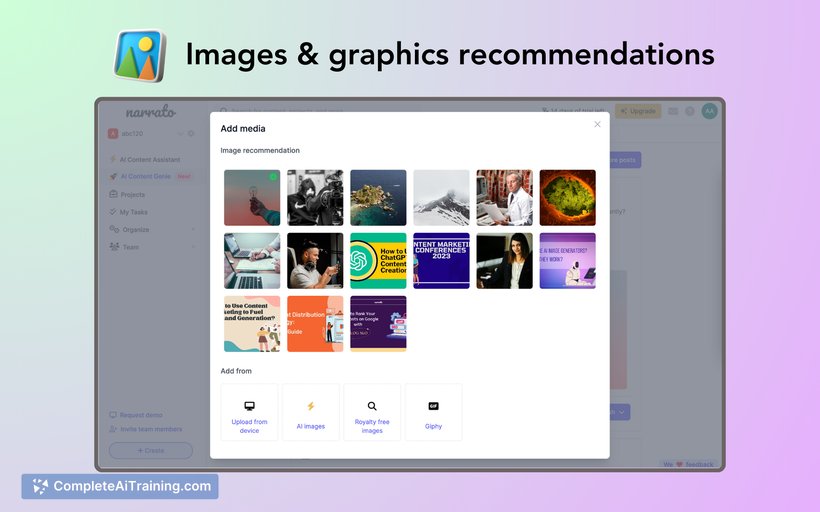Click the AI images lightning bolt icon

[x=311, y=406]
